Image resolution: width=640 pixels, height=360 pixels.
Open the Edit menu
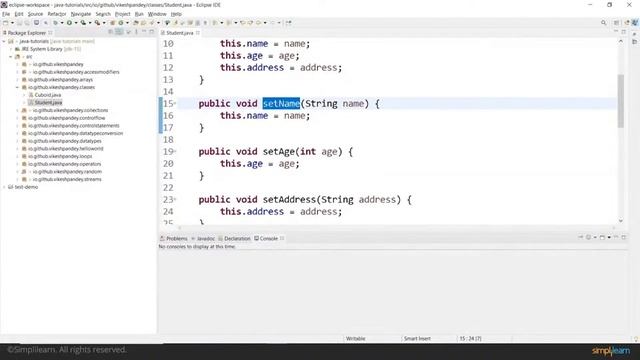tap(19, 14)
